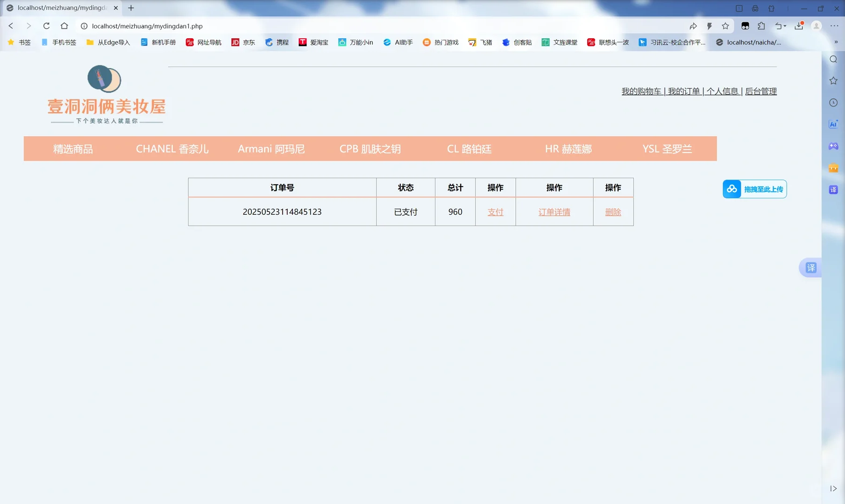Select the localhost/meizhuang browser tab
This screenshot has width=845, height=504.
pyautogui.click(x=61, y=7)
